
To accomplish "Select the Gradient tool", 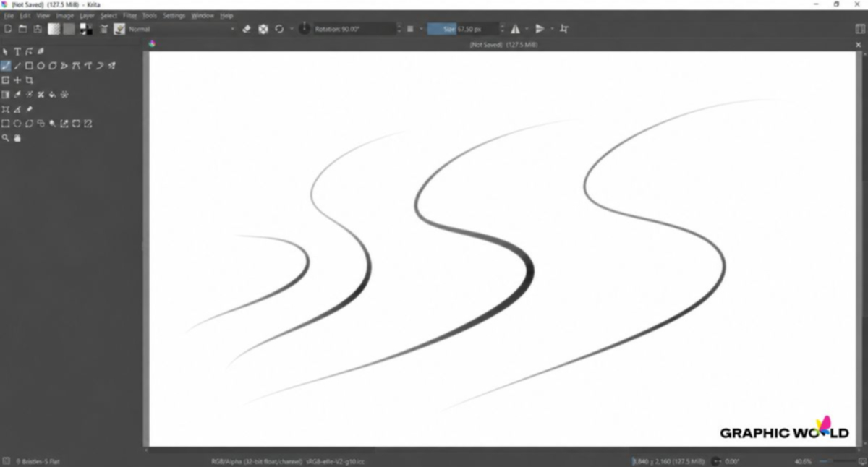I will [6, 95].
